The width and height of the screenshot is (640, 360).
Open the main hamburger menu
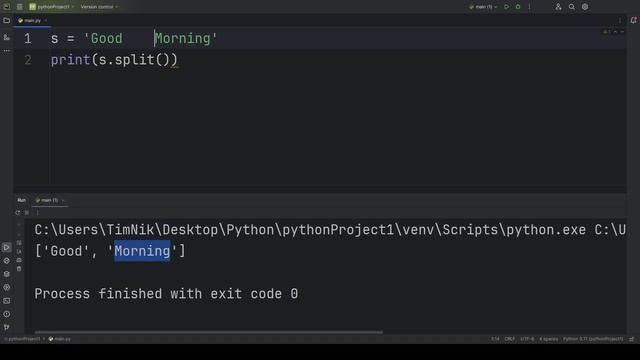coord(20,7)
